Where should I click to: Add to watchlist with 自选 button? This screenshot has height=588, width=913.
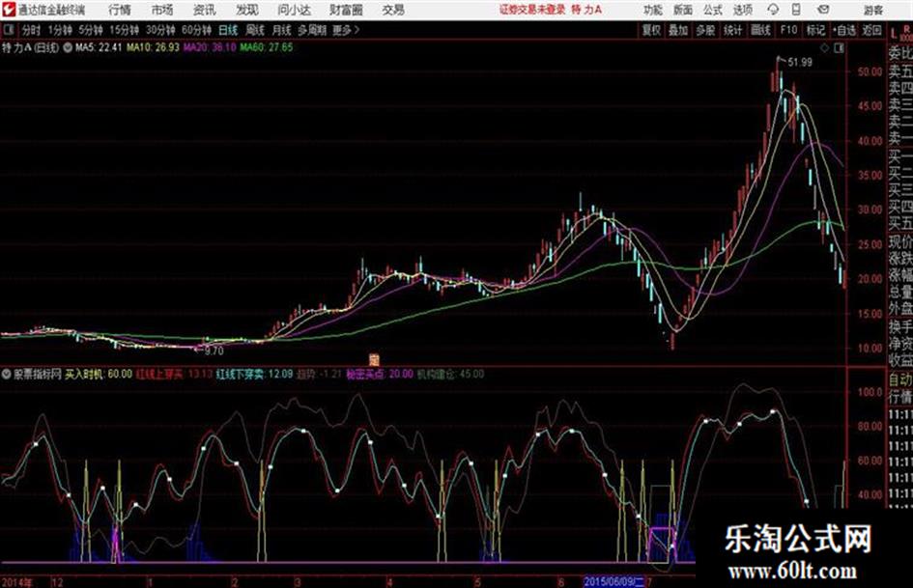pyautogui.click(x=844, y=30)
